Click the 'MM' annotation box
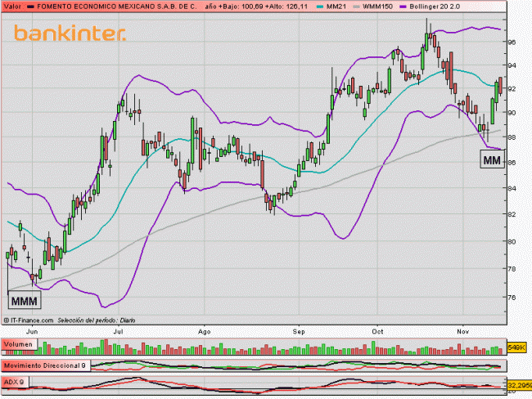This screenshot has height=399, width=532. click(492, 160)
